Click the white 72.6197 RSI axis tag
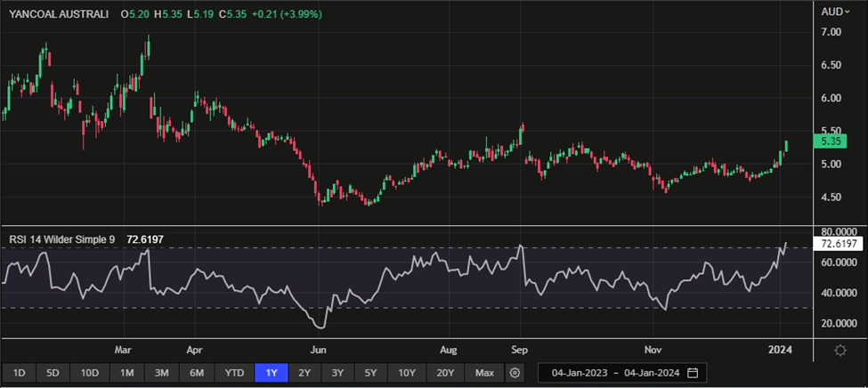Viewport: 868px width, 388px height. click(838, 244)
